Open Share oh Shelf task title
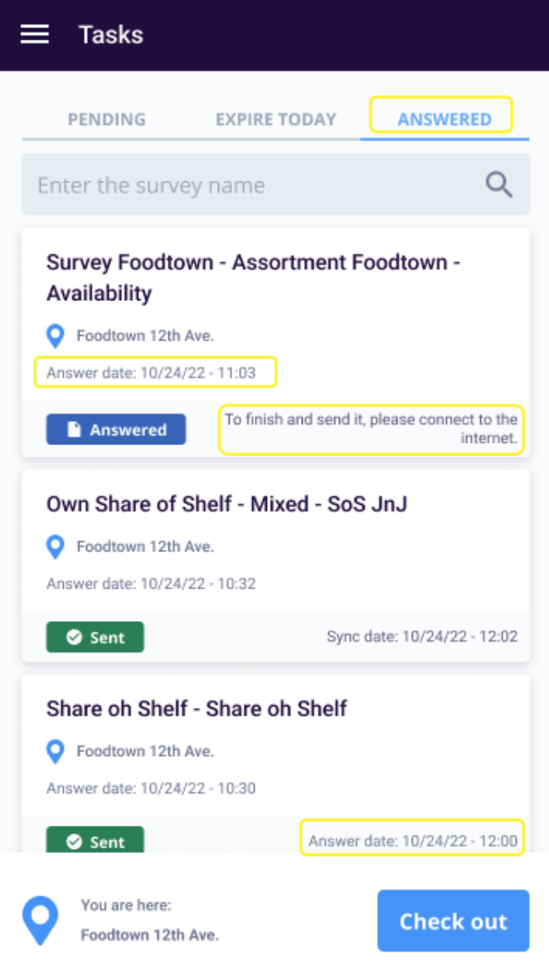 (197, 708)
